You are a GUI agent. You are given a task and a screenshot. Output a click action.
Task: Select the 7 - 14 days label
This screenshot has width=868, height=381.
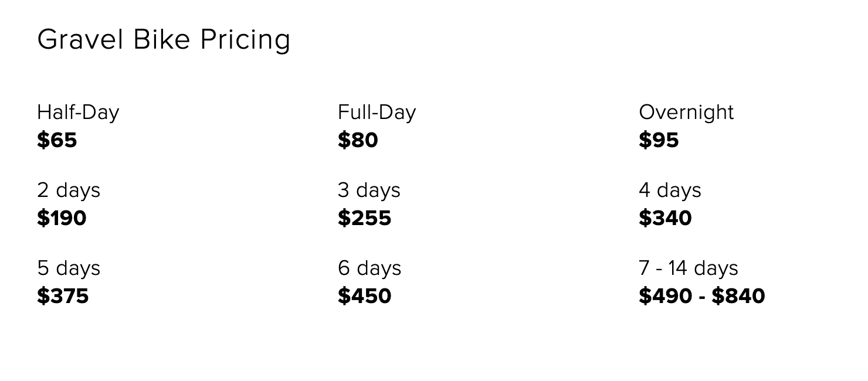(x=689, y=268)
